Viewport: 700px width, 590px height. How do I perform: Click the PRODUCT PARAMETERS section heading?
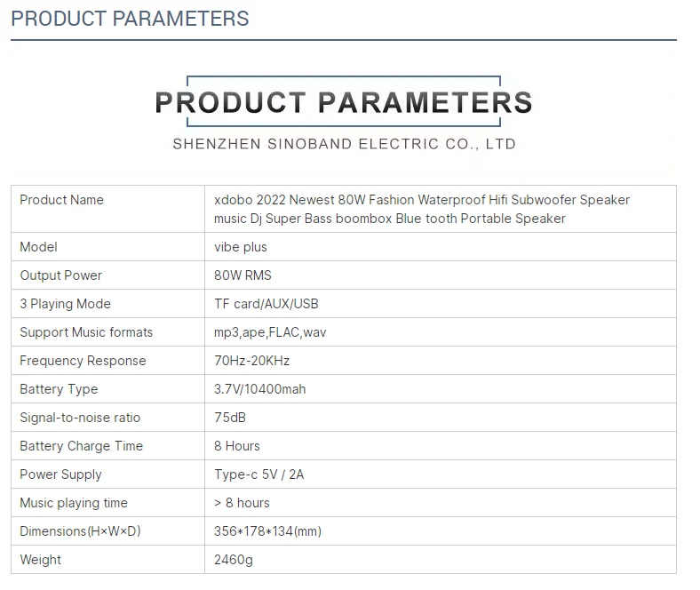130,18
